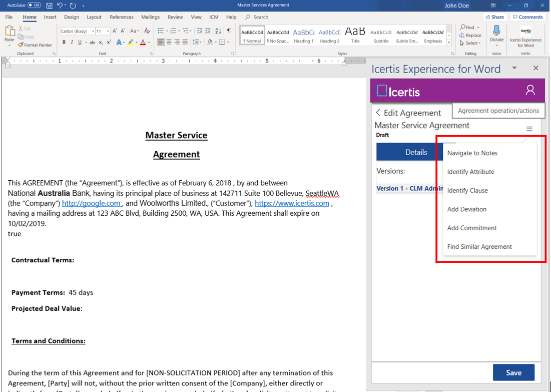The image size is (551, 392).
Task: Click the Save icon in title bar
Action: tap(49, 6)
